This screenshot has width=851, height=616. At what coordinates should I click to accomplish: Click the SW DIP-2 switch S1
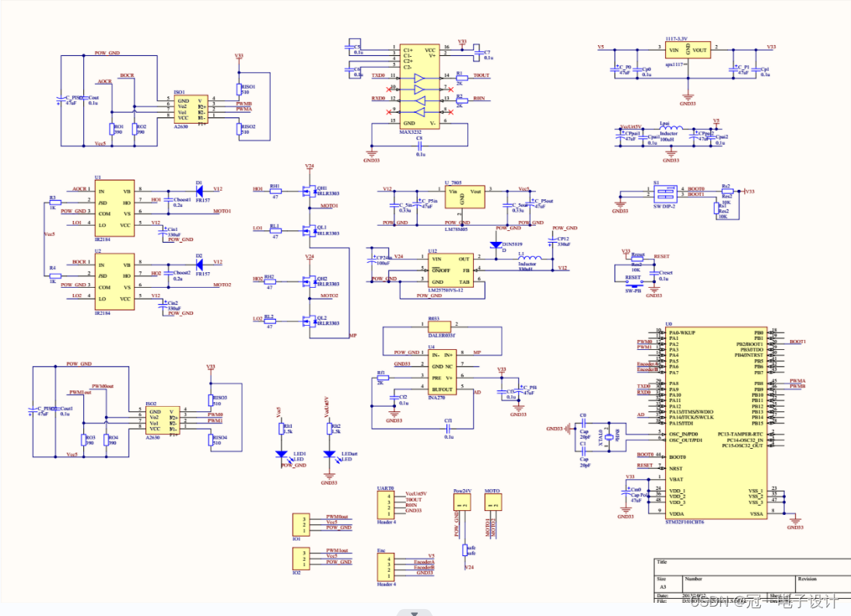pyautogui.click(x=665, y=194)
